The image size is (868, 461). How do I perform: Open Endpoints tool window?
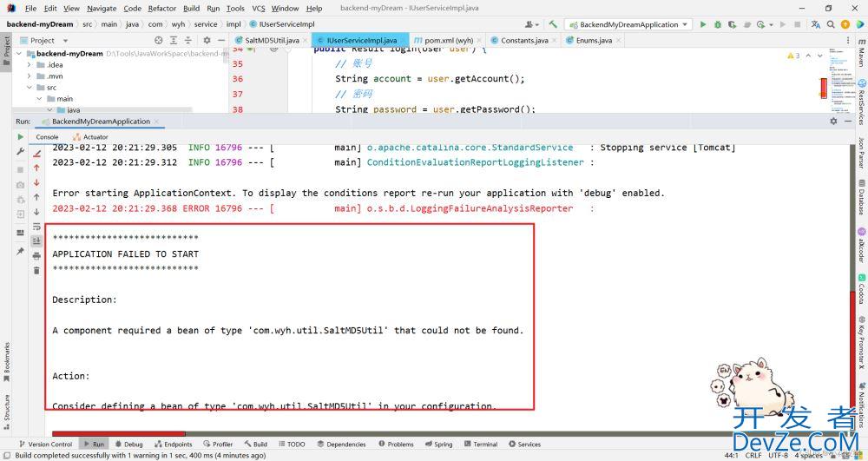[x=174, y=444]
